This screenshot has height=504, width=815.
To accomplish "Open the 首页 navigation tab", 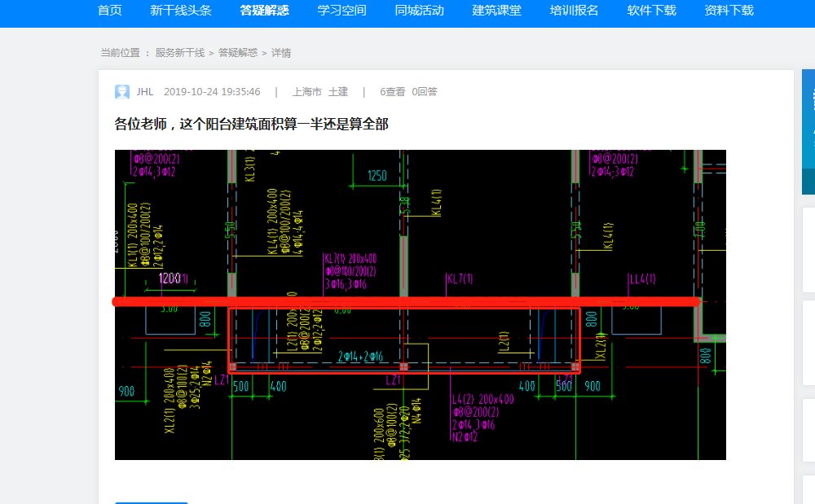I will point(110,11).
